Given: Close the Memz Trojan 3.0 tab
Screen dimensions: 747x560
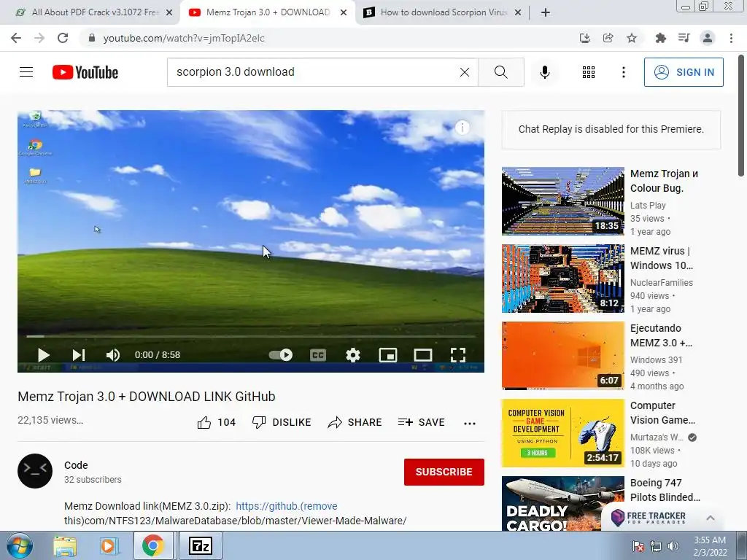Looking at the screenshot, I should [x=344, y=13].
